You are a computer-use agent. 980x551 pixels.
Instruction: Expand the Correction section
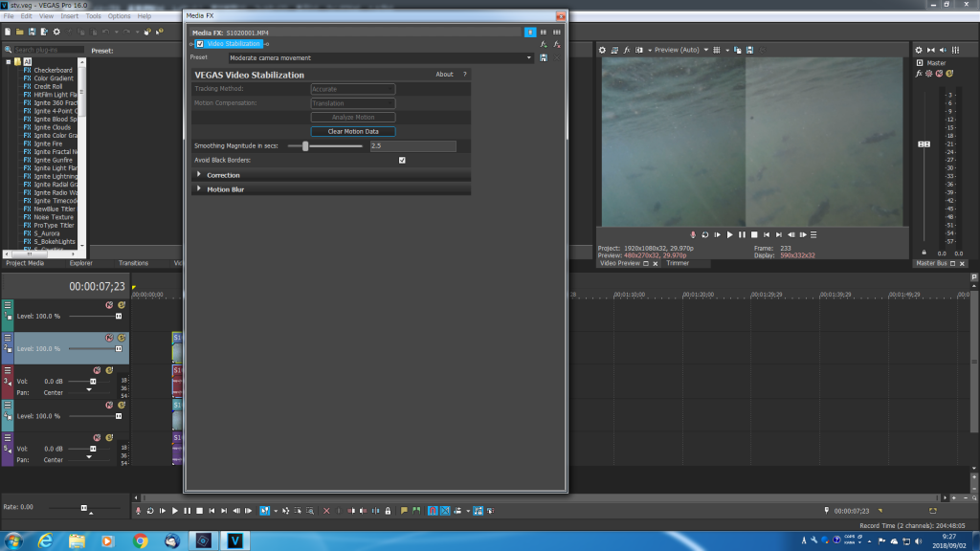pyautogui.click(x=199, y=175)
